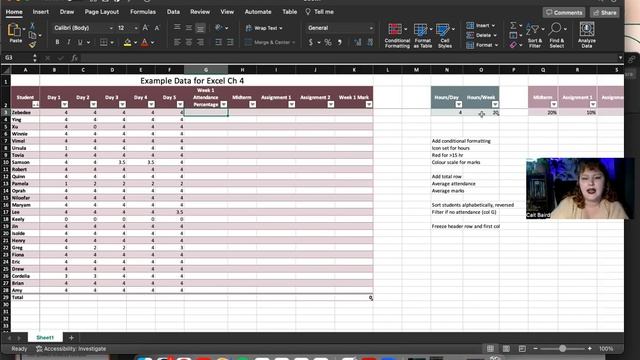
Task: Open the Data ribbon tab
Action: pyautogui.click(x=173, y=12)
